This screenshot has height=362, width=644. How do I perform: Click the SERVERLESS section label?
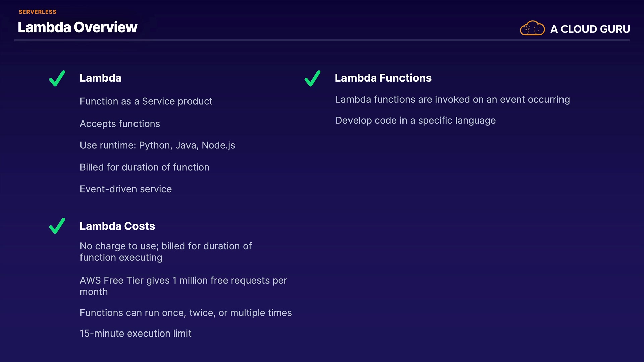[38, 12]
